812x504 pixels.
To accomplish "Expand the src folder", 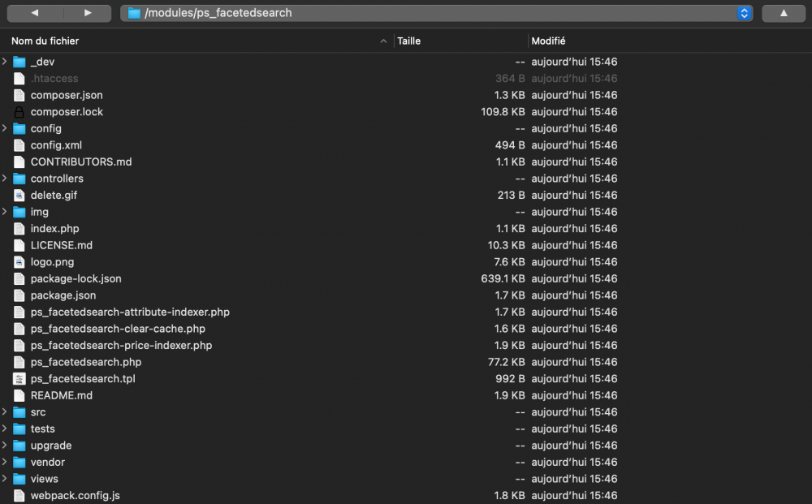I will click(x=5, y=412).
